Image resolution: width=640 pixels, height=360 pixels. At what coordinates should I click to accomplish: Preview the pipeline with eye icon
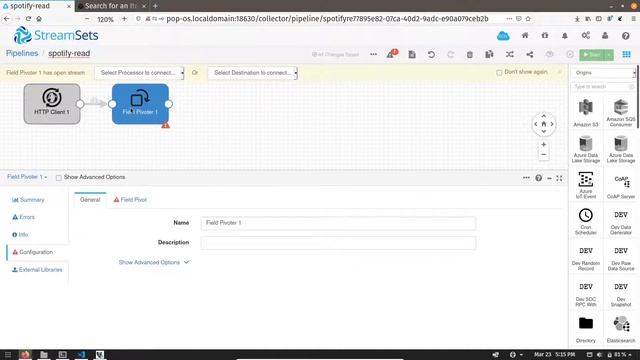tap(549, 54)
